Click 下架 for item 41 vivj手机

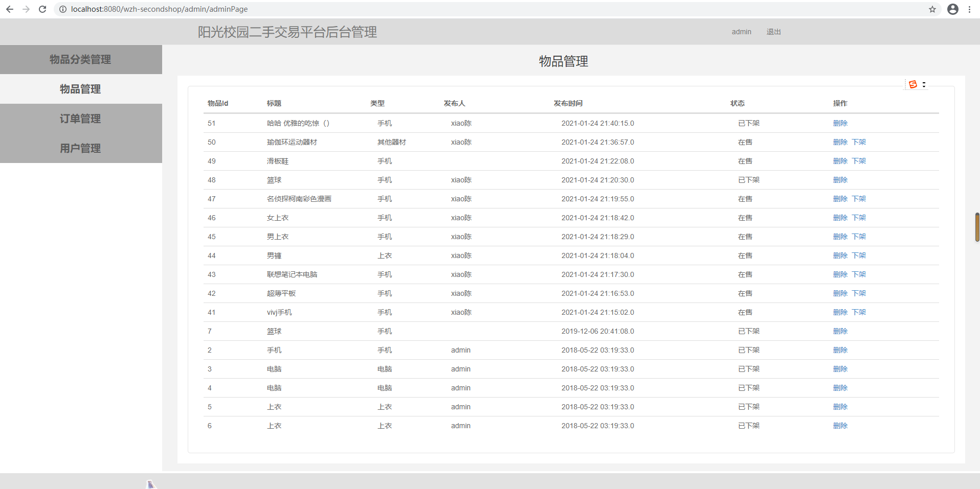coord(859,312)
